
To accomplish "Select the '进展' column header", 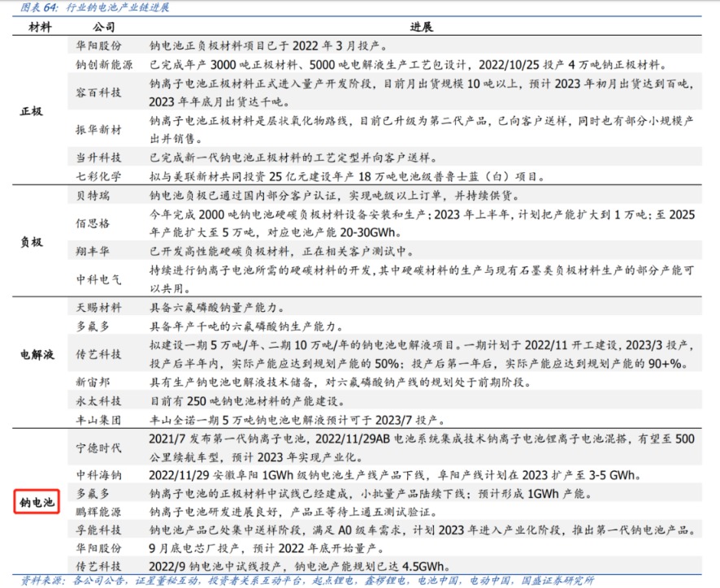I will pyautogui.click(x=421, y=27).
